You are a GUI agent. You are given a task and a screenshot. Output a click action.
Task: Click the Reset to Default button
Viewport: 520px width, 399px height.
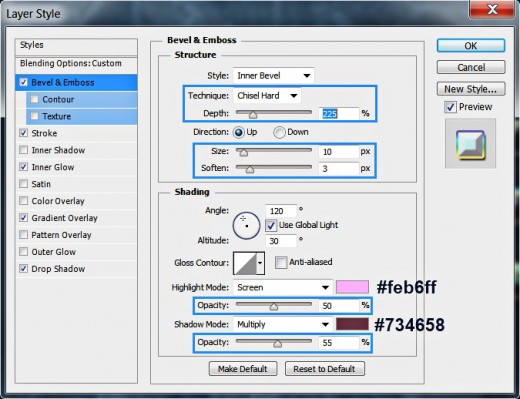point(325,369)
